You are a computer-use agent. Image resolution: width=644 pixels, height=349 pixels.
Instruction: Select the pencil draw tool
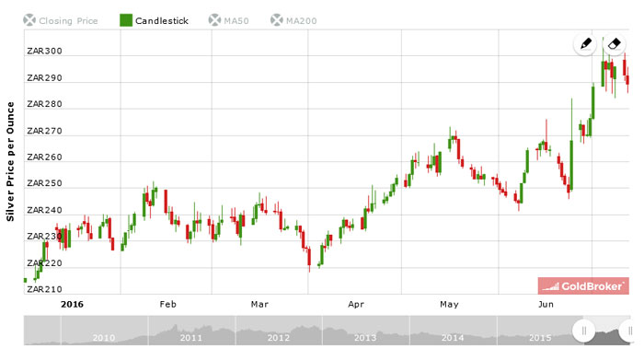pos(585,44)
